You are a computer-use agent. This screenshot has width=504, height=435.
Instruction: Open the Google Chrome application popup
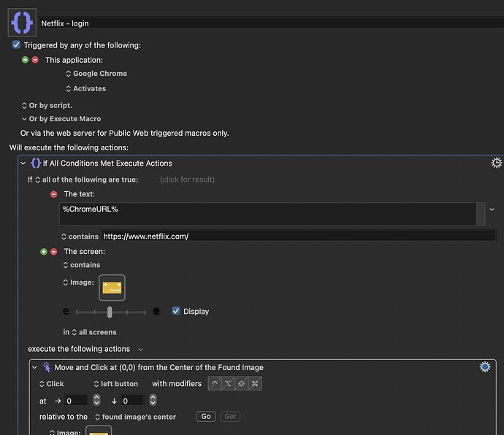[96, 74]
